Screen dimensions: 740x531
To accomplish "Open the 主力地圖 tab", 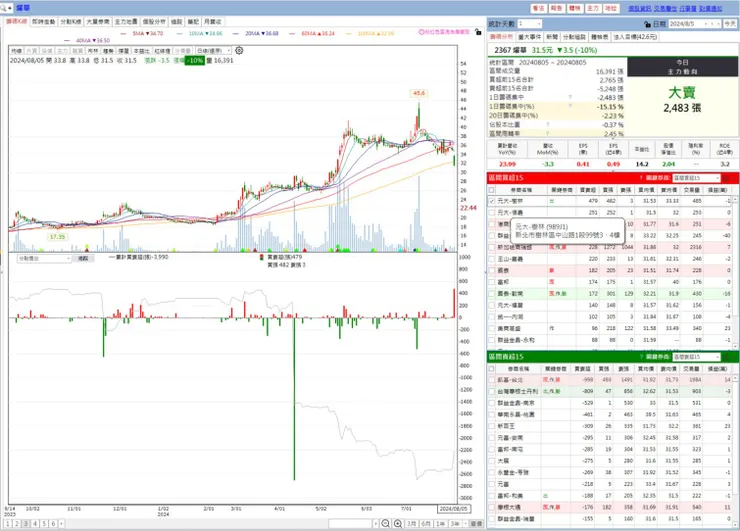I will pyautogui.click(x=126, y=22).
